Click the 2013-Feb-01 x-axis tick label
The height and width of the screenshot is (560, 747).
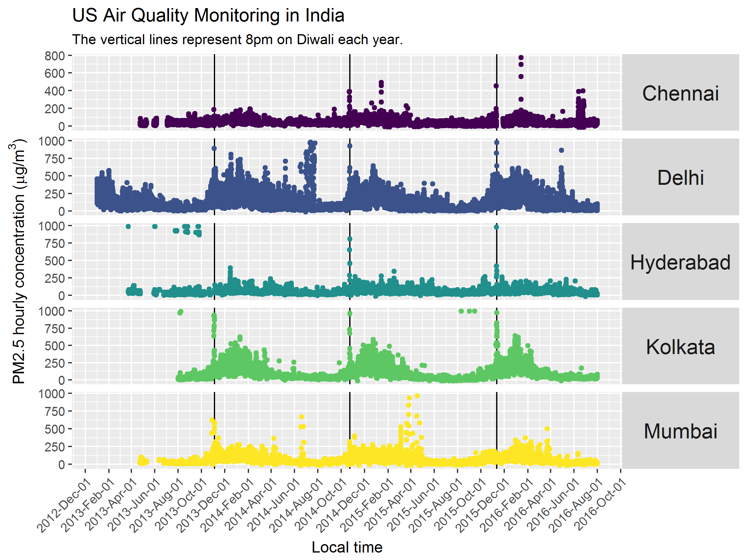[x=88, y=505]
